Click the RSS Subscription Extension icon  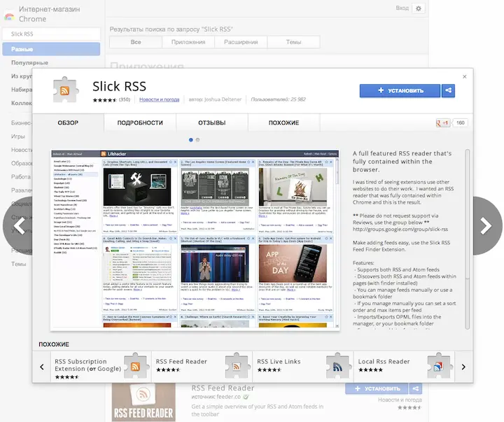click(x=135, y=366)
